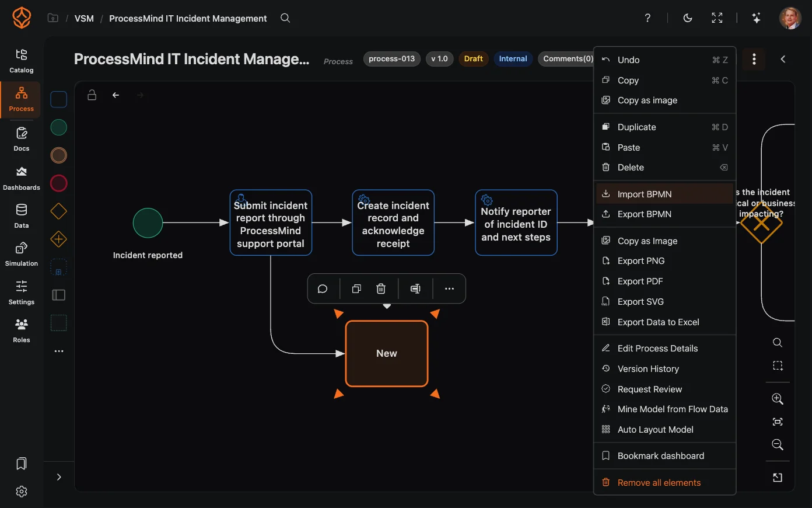This screenshot has width=812, height=508.
Task: Click the process-013 badge
Action: (x=392, y=59)
